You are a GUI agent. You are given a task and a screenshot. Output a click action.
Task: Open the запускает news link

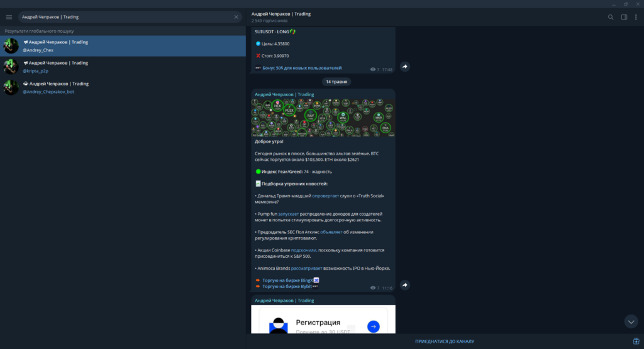tap(288, 214)
